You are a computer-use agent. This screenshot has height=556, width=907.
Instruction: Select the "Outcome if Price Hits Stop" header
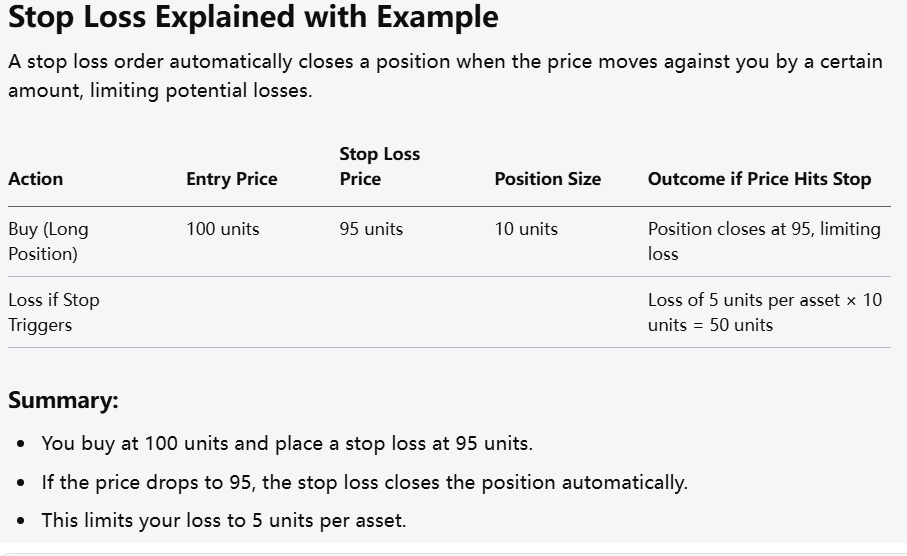click(x=759, y=179)
